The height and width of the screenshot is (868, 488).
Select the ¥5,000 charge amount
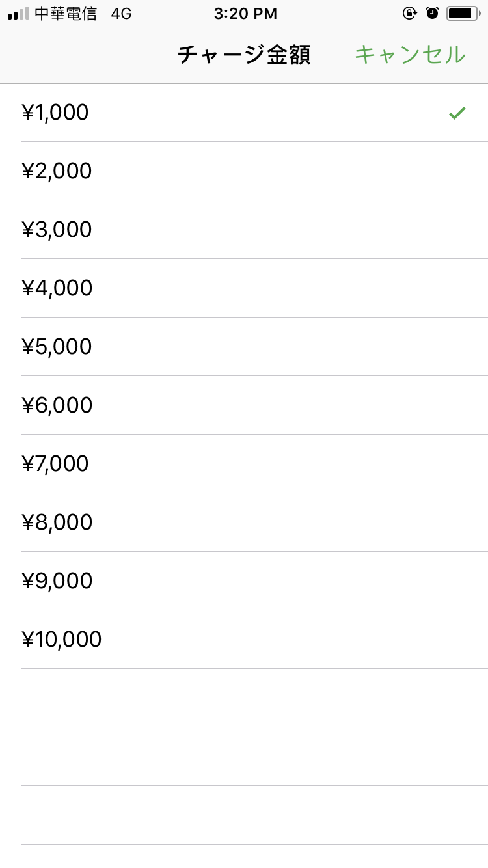(57, 347)
